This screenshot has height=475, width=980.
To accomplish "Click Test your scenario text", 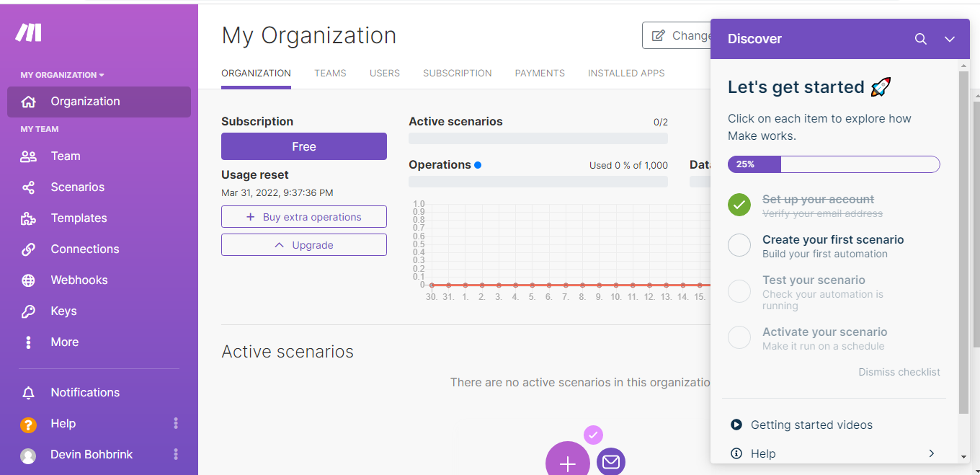I will point(814,280).
